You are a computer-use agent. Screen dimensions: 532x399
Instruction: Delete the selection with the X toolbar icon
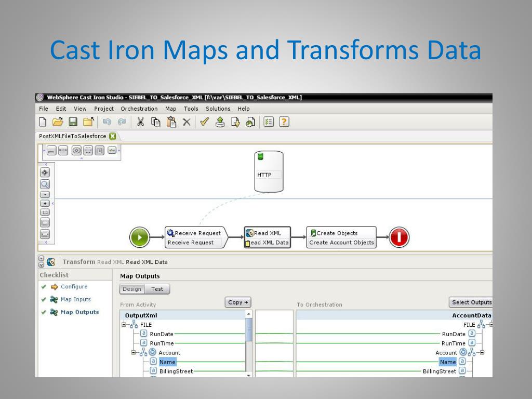187,122
